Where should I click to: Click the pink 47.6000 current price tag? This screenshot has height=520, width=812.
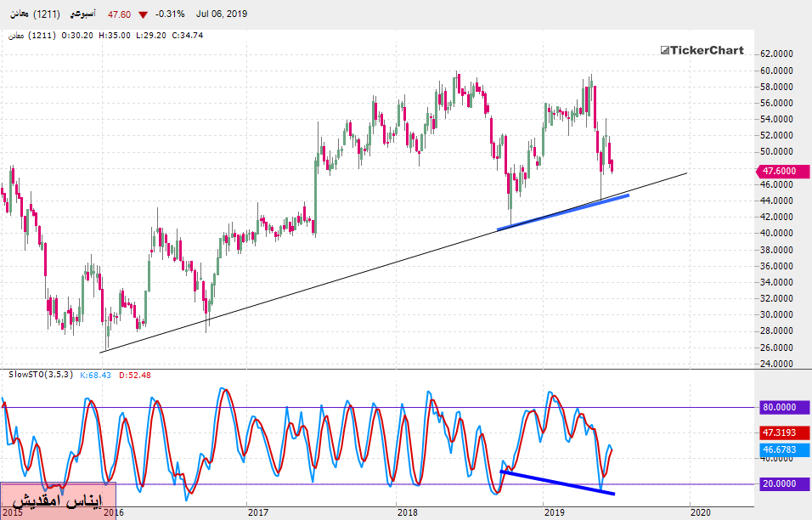point(779,171)
